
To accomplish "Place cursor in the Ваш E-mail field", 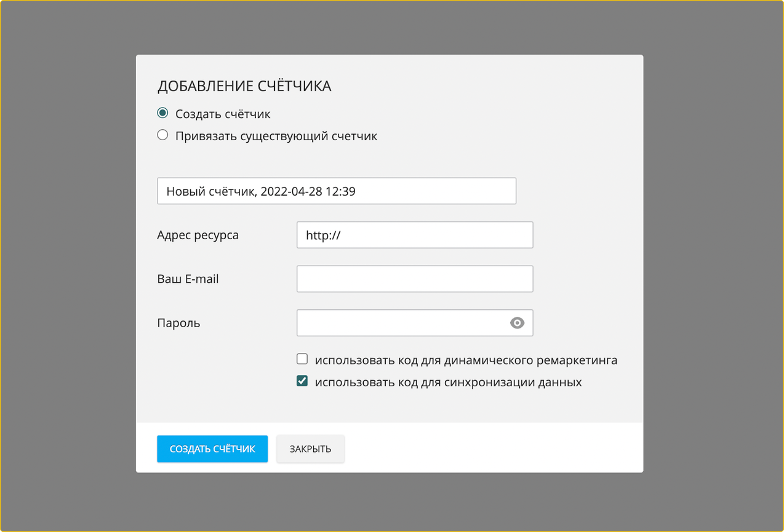I will click(x=414, y=279).
